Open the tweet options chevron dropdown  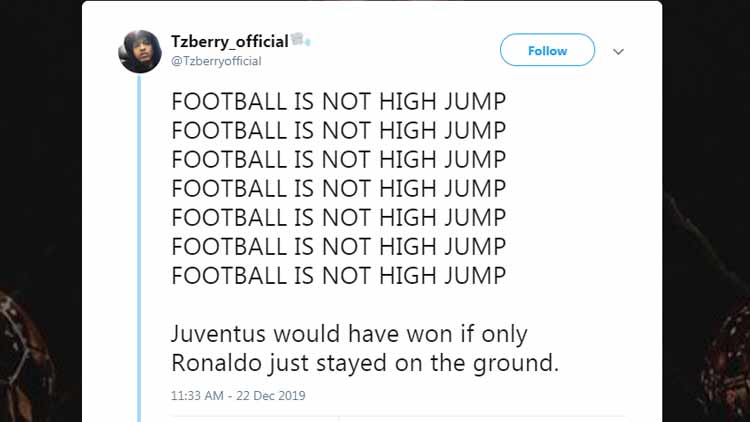coord(618,51)
